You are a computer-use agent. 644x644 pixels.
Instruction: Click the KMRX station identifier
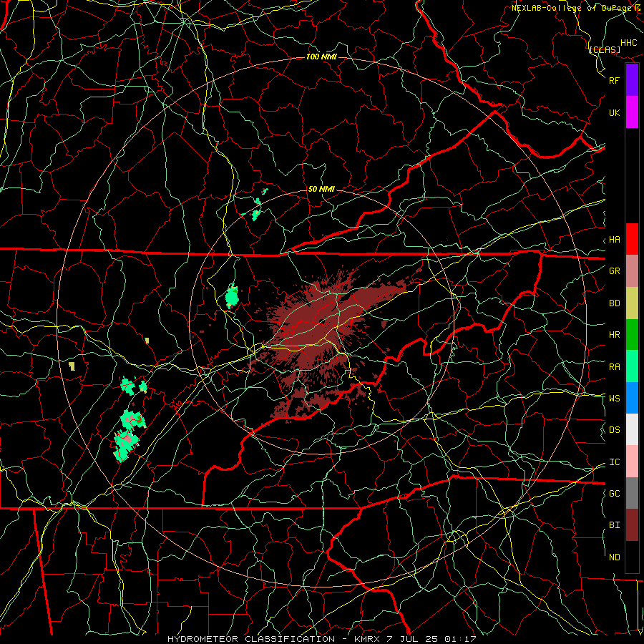coord(367,639)
